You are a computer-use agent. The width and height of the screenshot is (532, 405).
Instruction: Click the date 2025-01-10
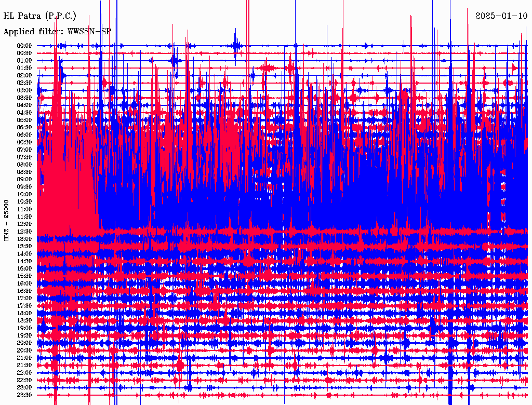pos(501,16)
